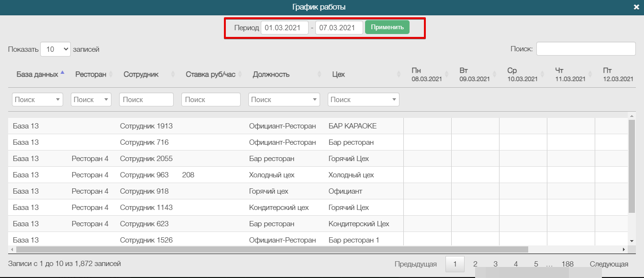Click the horizontal scrollbar right arrow
Viewport: 644px width, 278px height.
click(x=623, y=250)
